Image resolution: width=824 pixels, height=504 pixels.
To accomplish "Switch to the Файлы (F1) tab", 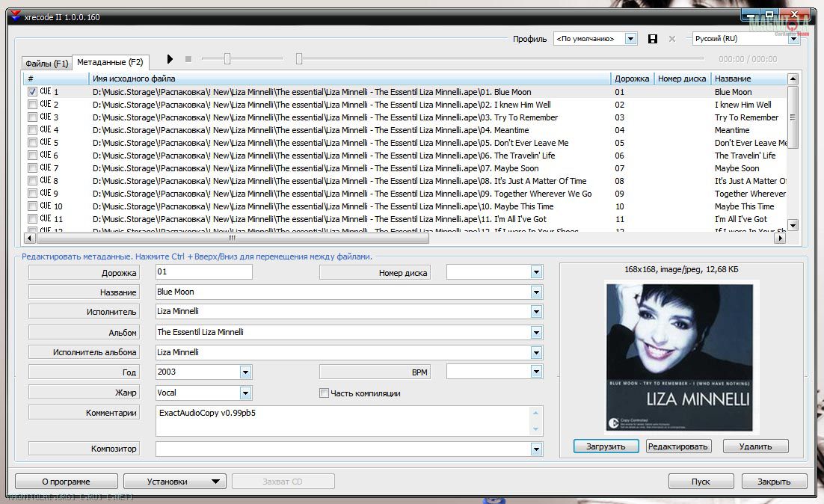I will [46, 64].
